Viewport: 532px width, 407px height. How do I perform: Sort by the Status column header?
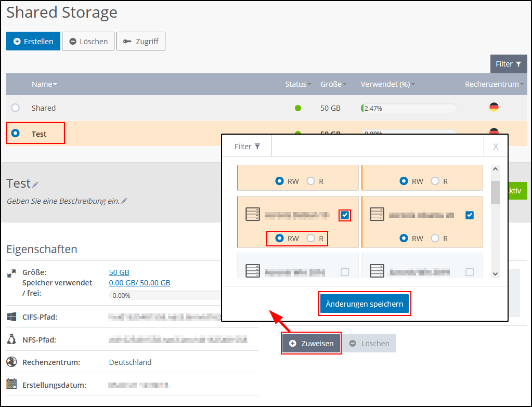(x=298, y=84)
